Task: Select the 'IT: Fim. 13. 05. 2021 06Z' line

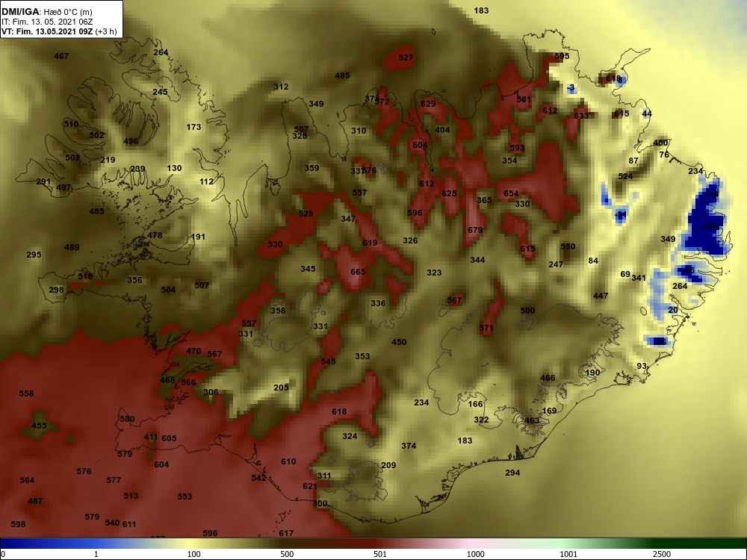Action: coord(47,22)
